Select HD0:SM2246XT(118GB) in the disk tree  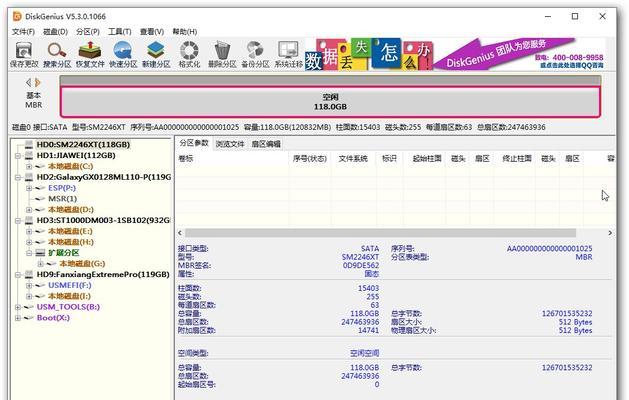pyautogui.click(x=83, y=144)
